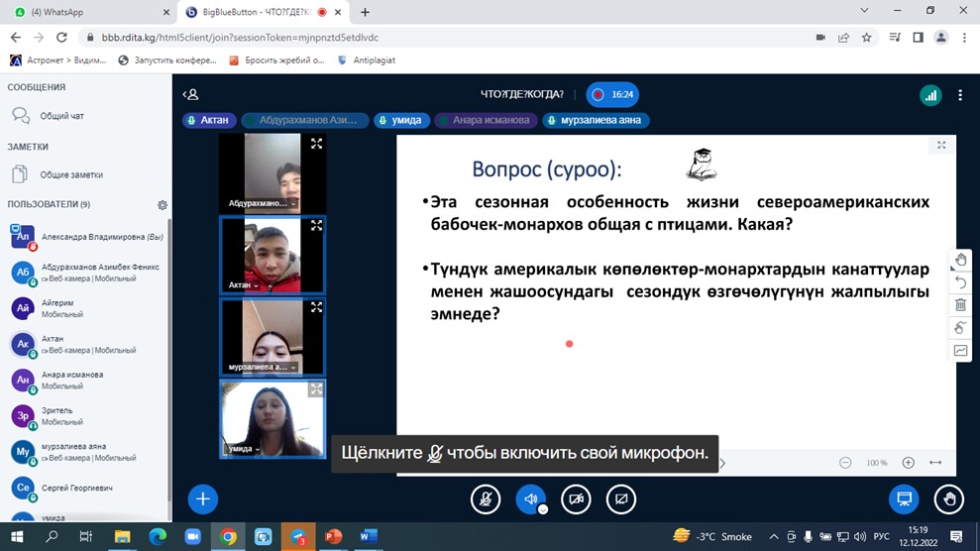Open Общий чат in the messages section
Viewport: 980px width, 551px height.
tap(61, 116)
